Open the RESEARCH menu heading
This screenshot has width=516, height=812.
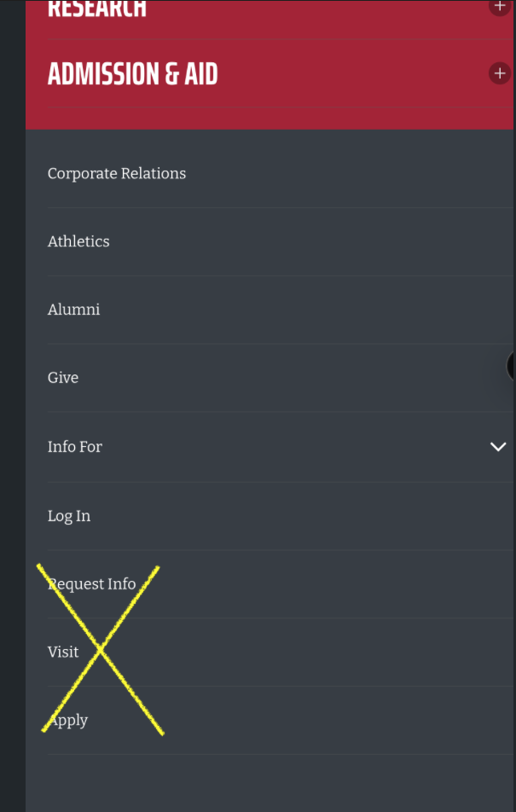click(97, 9)
